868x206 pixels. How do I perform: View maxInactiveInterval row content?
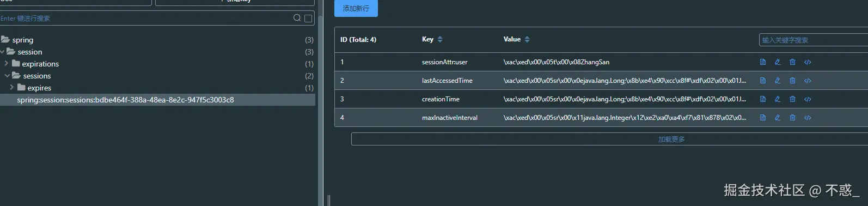coord(762,118)
